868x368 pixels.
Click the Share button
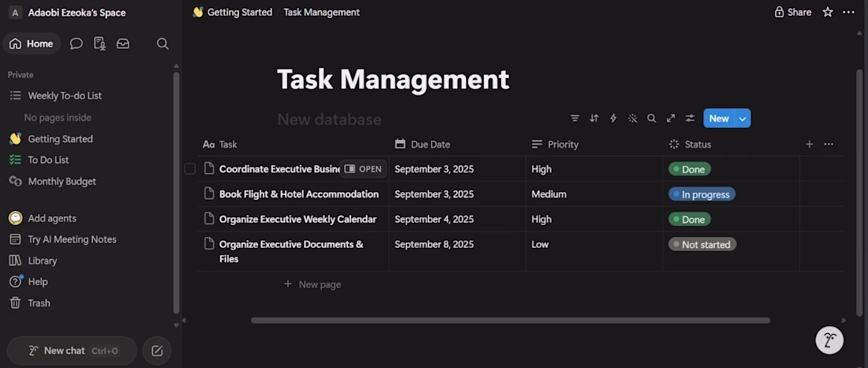pos(793,12)
